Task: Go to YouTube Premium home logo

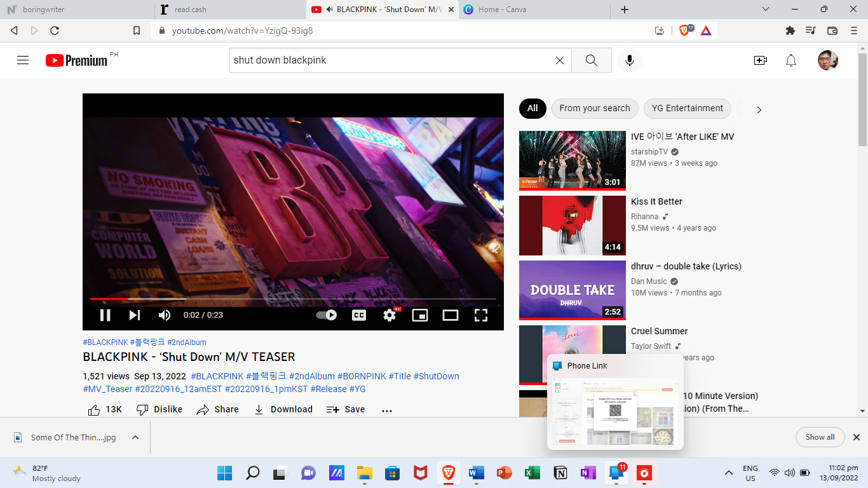Action: (77, 60)
